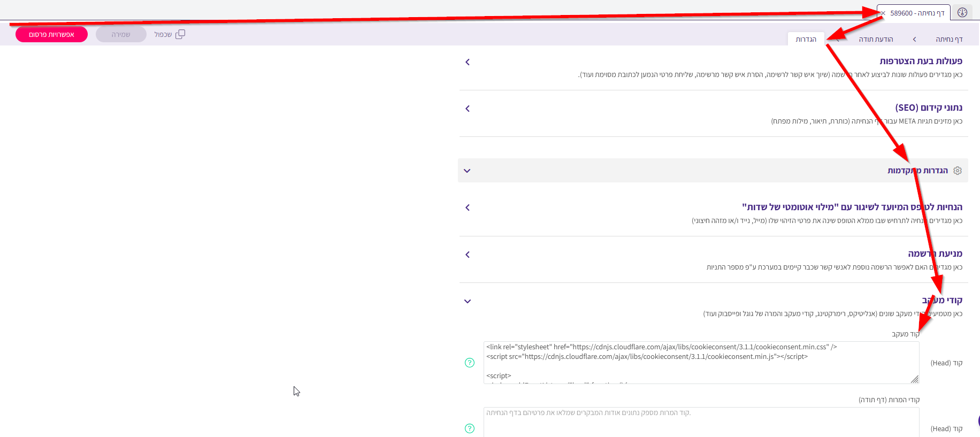Click help icon next to tracking code Head field
The height and width of the screenshot is (437, 980).
click(x=470, y=363)
